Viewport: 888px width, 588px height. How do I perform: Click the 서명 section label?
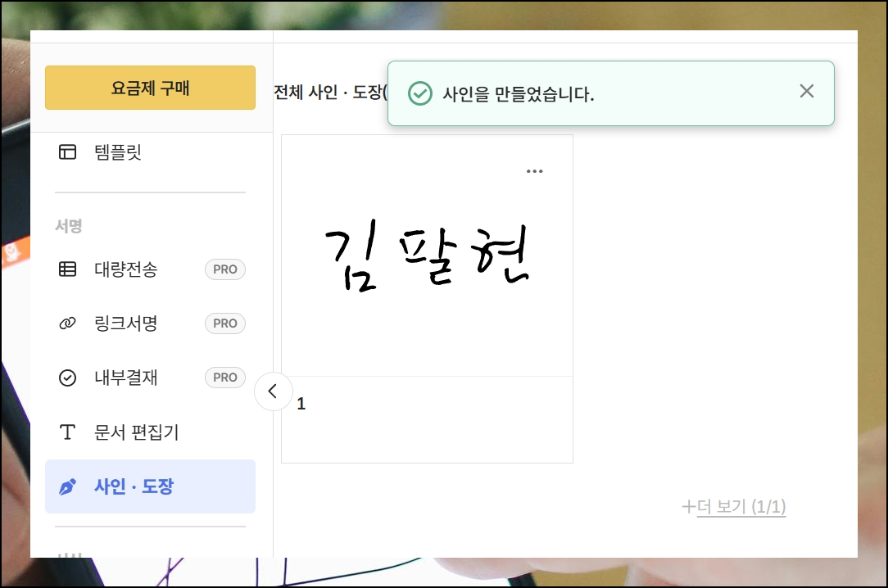pyautogui.click(x=69, y=226)
